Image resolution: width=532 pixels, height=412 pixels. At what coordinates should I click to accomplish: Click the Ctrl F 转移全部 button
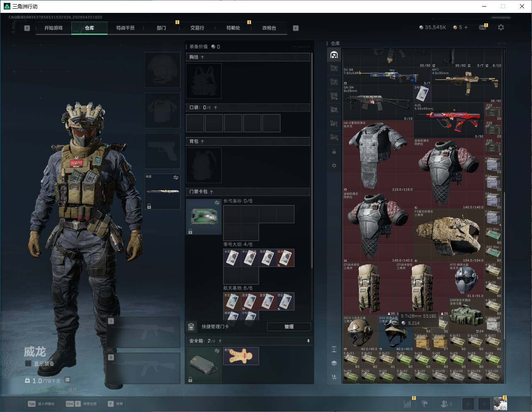pyautogui.click(x=81, y=404)
